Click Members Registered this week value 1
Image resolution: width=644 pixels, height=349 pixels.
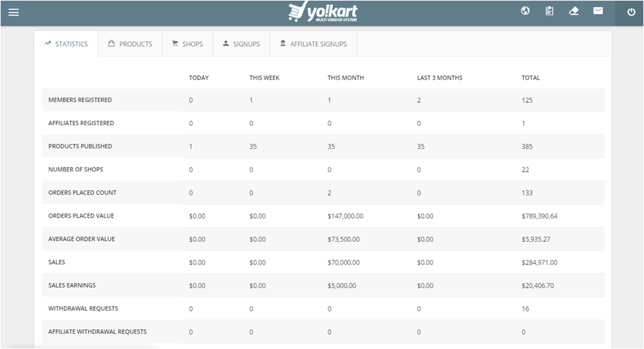pos(251,100)
